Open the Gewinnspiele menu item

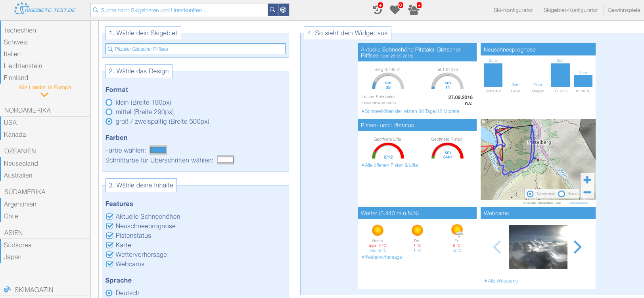(623, 10)
